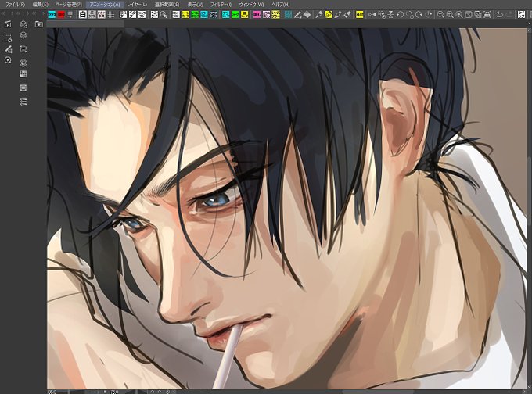This screenshot has width=532, height=394.
Task: Click the flip vertical icon
Action: pos(391,15)
